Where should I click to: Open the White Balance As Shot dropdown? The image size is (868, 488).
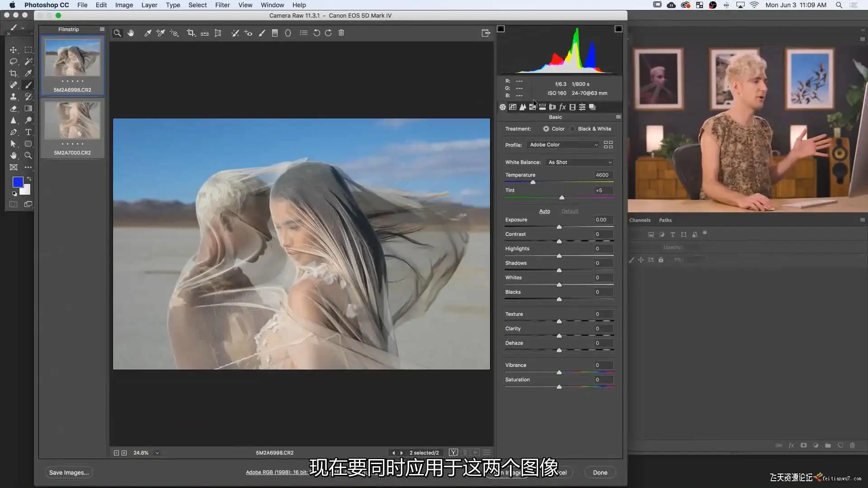tap(580, 162)
